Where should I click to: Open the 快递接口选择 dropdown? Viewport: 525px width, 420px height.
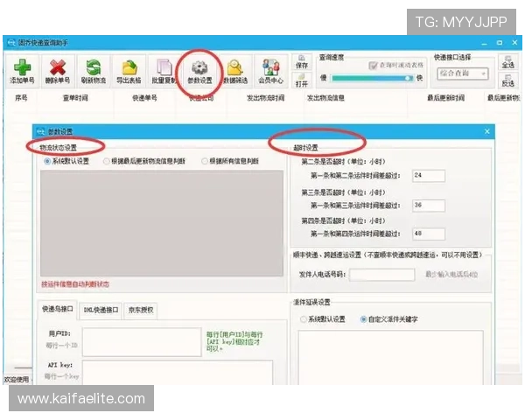(463, 73)
